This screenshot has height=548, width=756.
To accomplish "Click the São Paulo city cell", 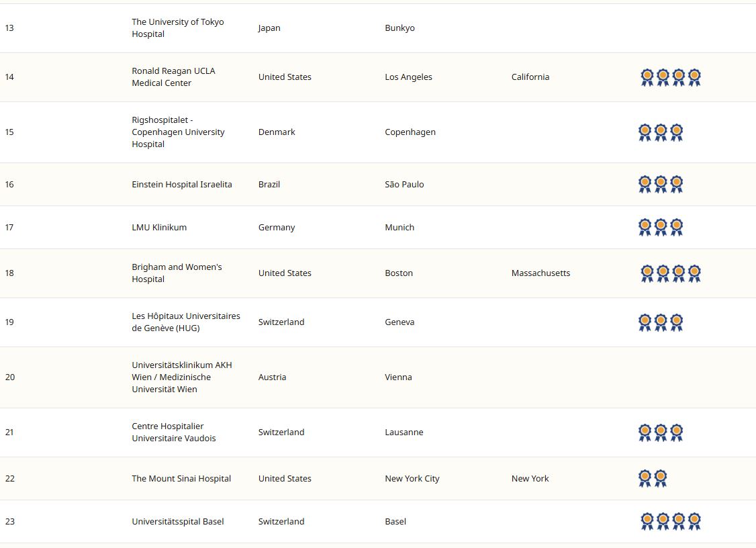I will pyautogui.click(x=404, y=185).
